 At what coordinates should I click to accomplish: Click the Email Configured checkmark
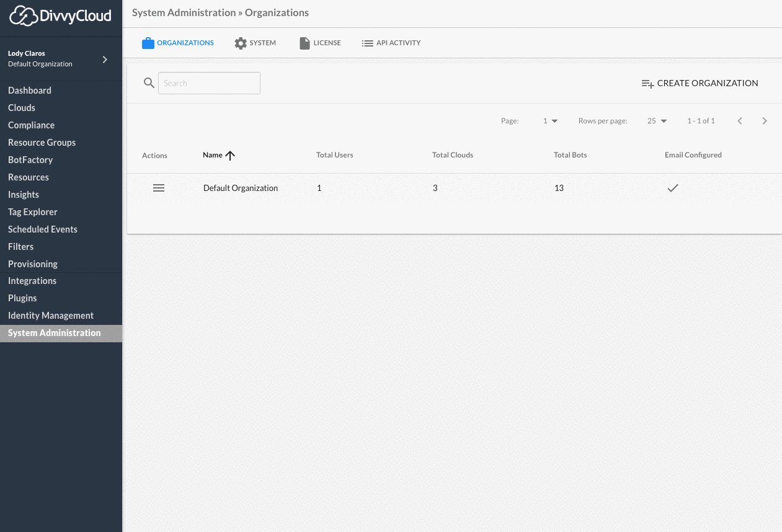[x=673, y=188]
